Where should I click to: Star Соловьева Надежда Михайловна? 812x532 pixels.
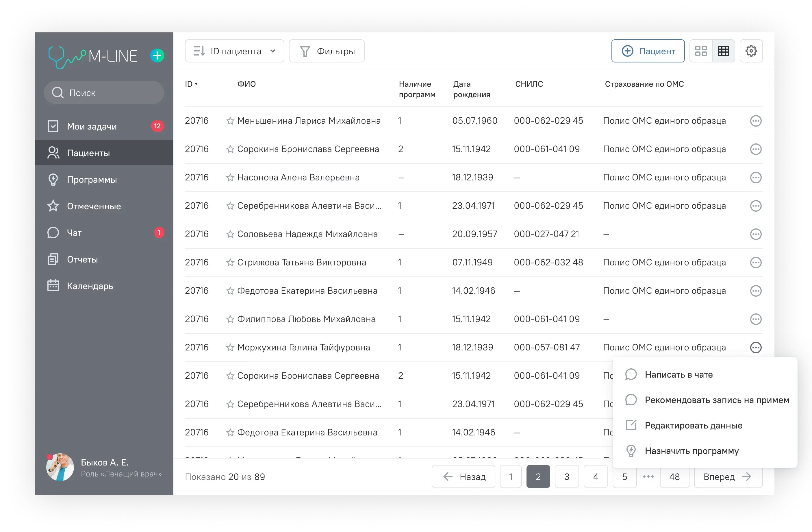point(230,234)
